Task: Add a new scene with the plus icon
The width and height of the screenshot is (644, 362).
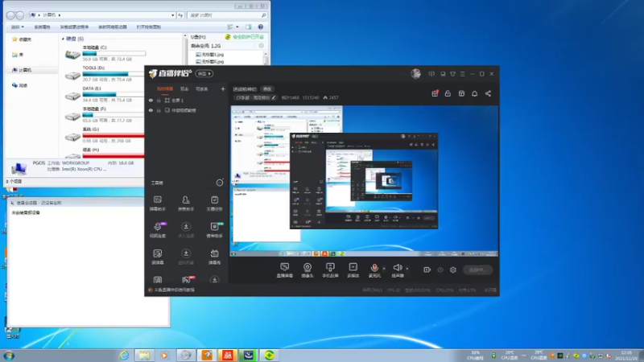Action: 223,88
